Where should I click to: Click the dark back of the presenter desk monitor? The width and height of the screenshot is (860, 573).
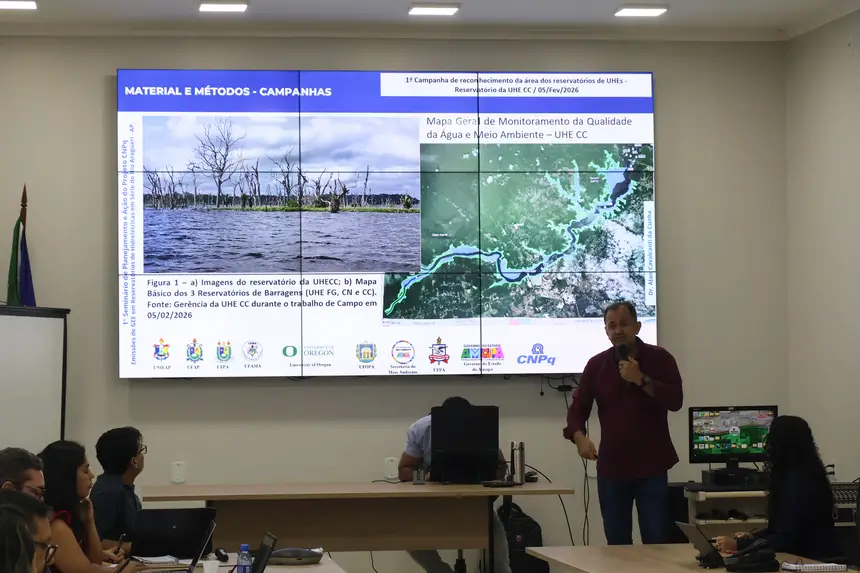click(464, 441)
